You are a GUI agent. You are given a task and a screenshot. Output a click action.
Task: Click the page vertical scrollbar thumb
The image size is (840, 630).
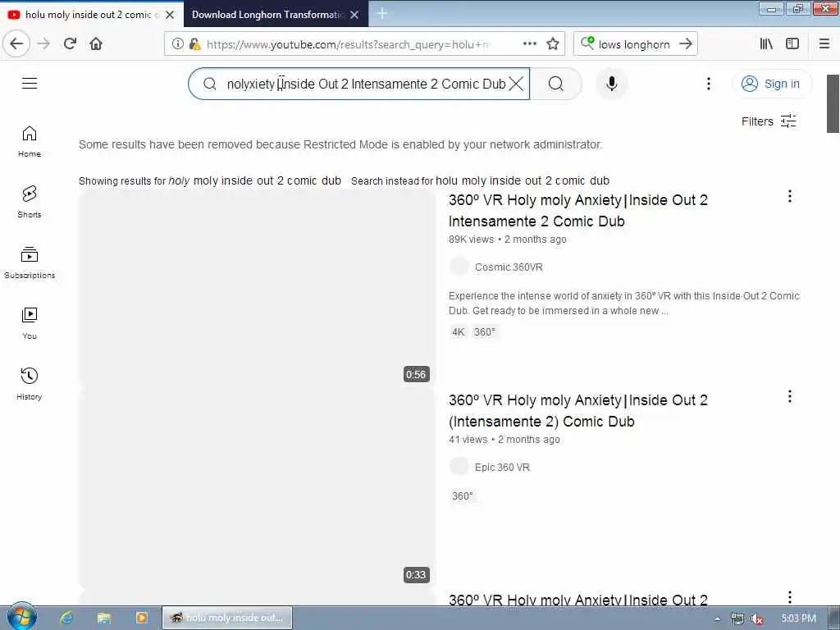pos(833,103)
